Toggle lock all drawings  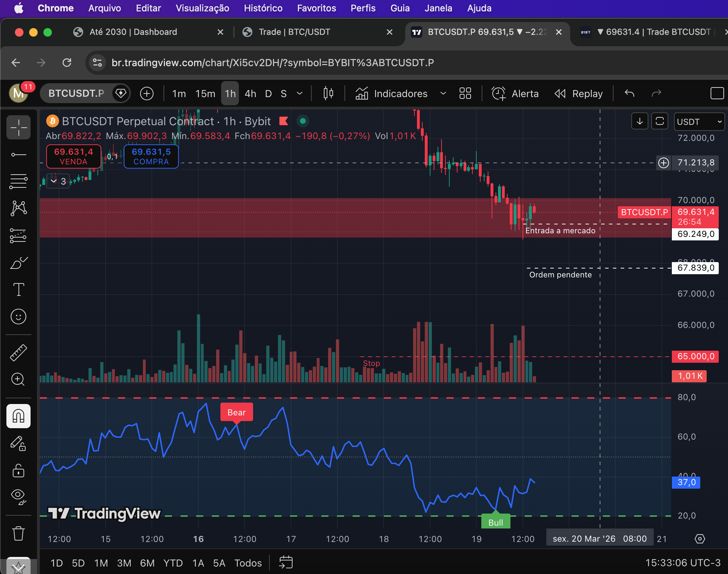point(18,471)
